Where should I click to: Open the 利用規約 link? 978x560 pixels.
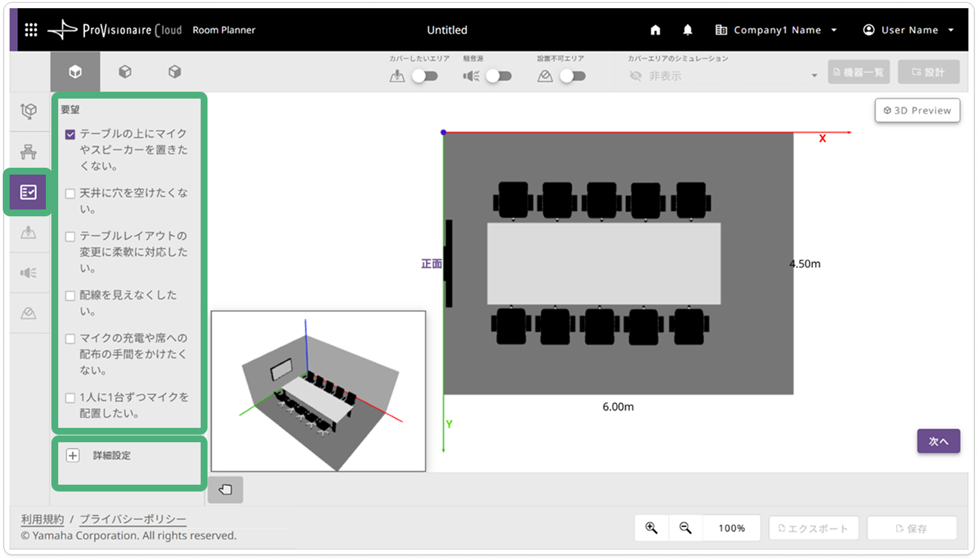point(42,519)
